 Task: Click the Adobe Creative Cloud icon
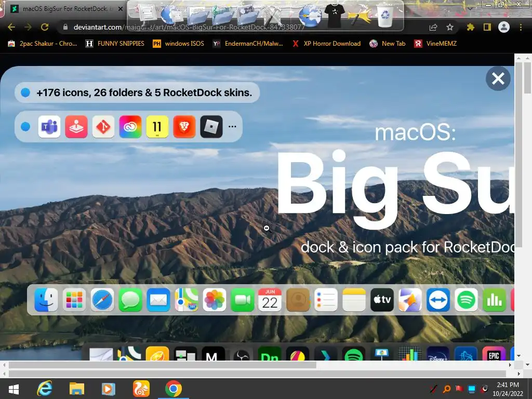click(x=130, y=127)
